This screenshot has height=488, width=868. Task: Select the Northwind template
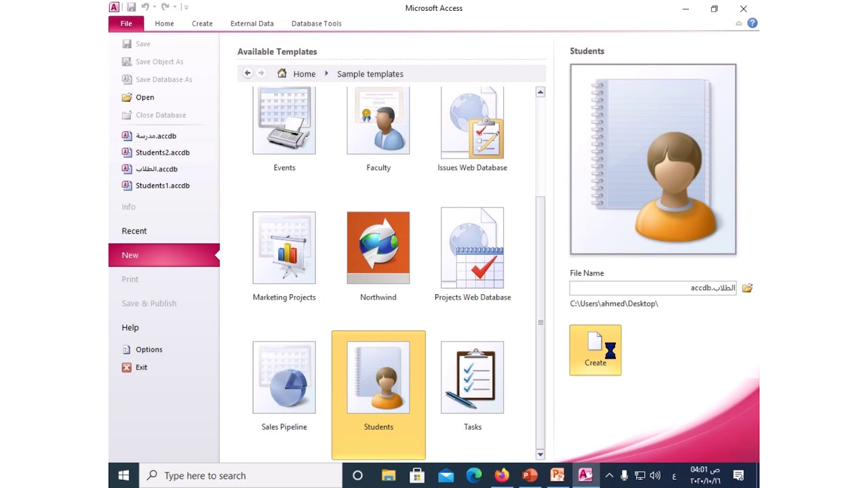pos(378,256)
